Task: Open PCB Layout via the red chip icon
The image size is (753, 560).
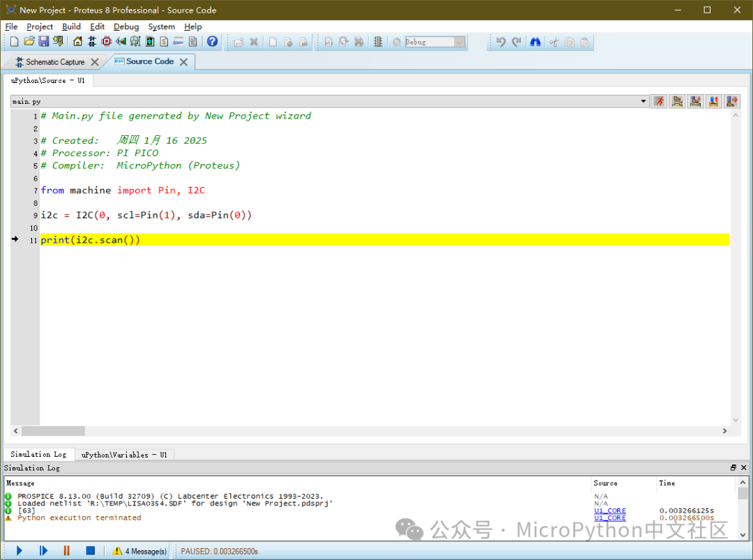Action: point(106,42)
